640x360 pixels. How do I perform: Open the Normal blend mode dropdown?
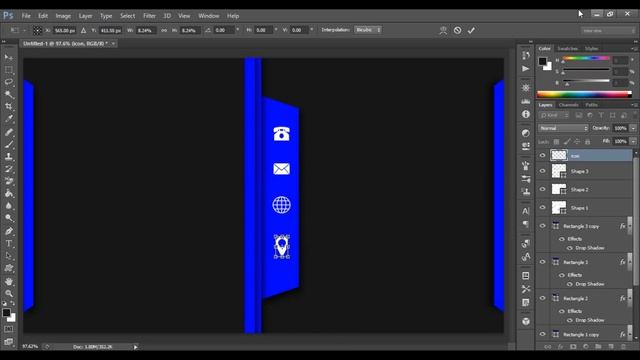(x=563, y=128)
